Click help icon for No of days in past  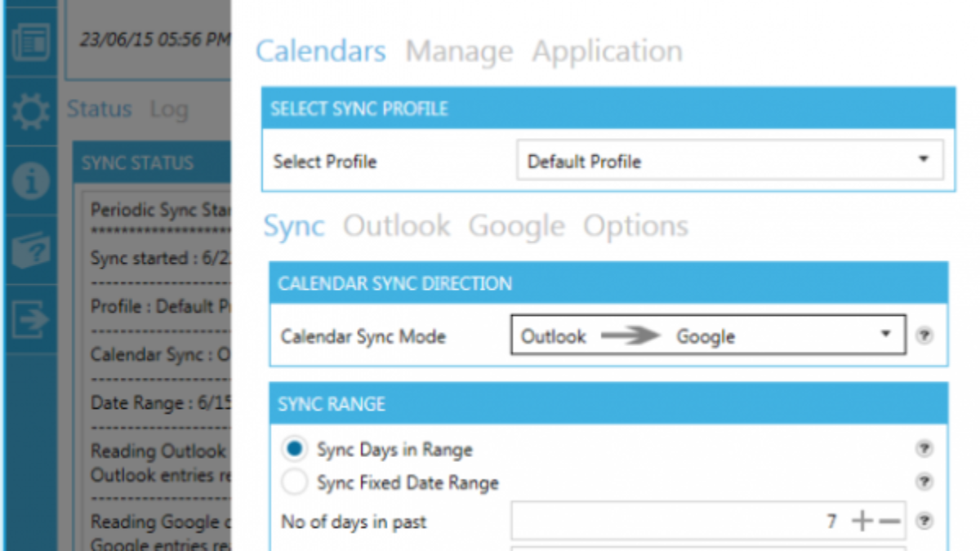pyautogui.click(x=924, y=520)
